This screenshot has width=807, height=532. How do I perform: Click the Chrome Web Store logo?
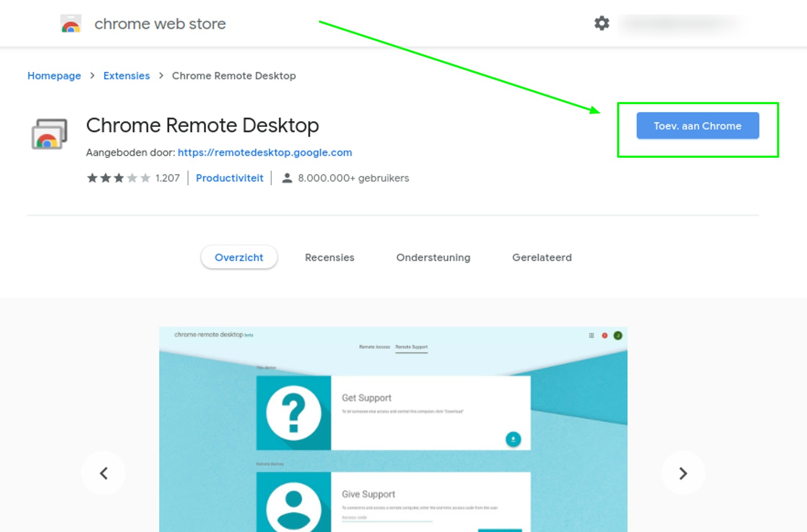pyautogui.click(x=71, y=23)
